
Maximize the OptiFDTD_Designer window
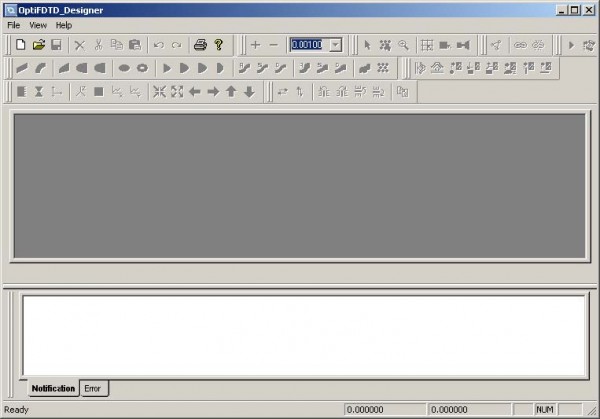[574, 10]
